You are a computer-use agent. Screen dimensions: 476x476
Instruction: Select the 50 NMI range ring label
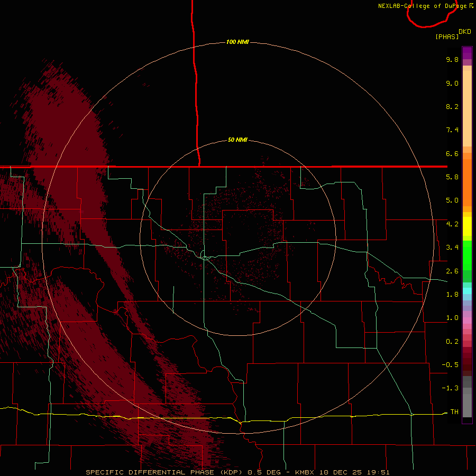pos(237,140)
